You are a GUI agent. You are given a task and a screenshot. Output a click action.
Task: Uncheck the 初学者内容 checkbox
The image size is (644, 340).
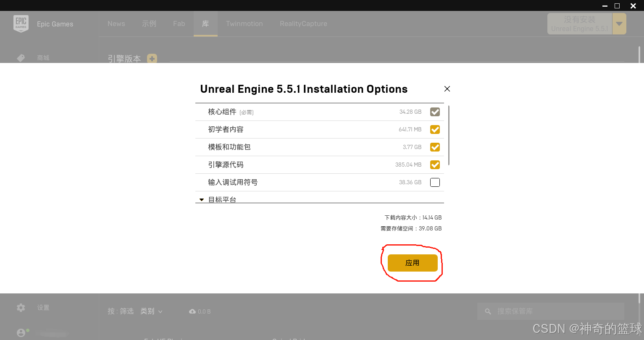coord(435,130)
